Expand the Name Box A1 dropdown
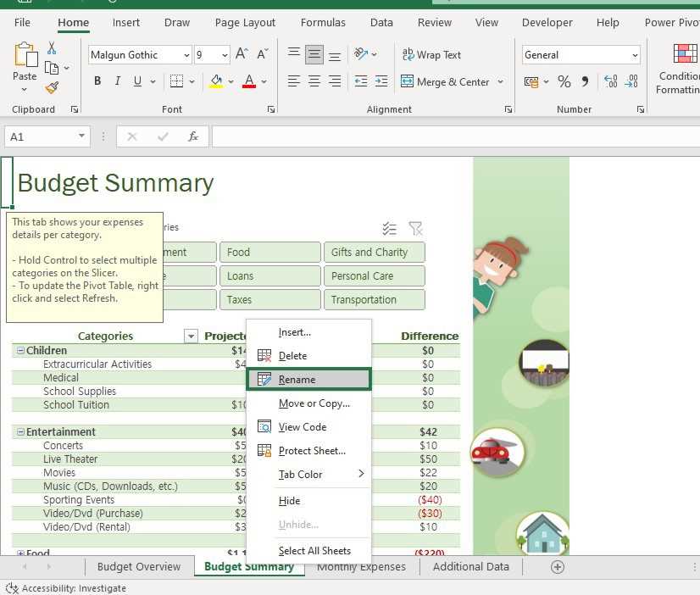 [x=81, y=136]
